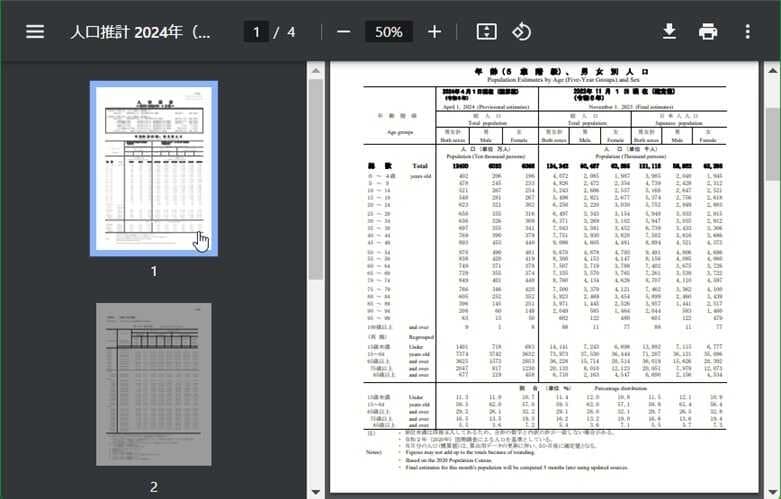
Task: Click the zoom out minus button
Action: [343, 32]
